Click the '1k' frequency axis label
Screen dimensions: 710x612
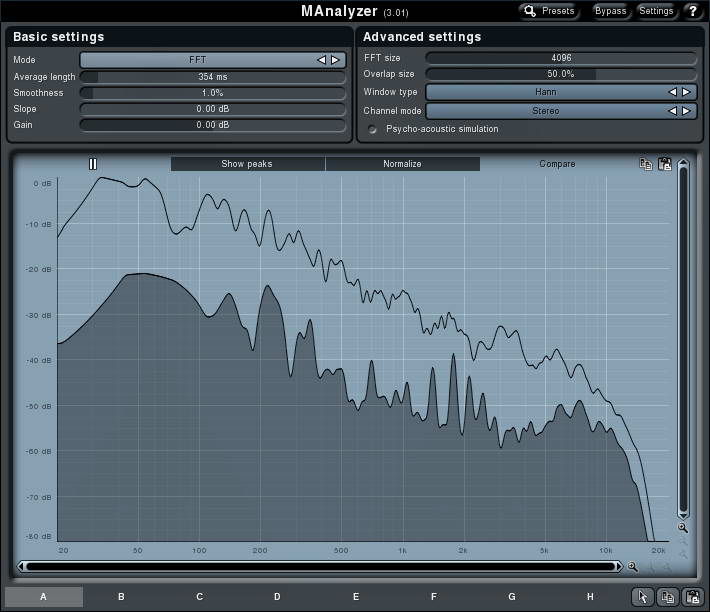(x=402, y=550)
